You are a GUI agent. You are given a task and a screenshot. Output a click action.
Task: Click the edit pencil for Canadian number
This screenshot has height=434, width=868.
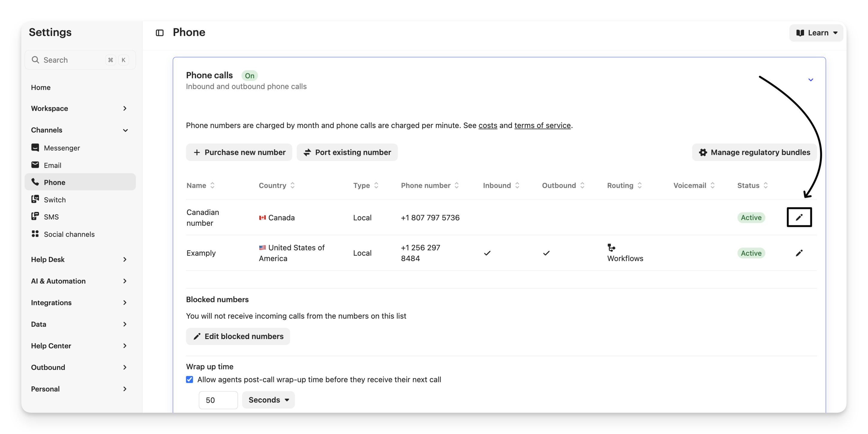[799, 218]
